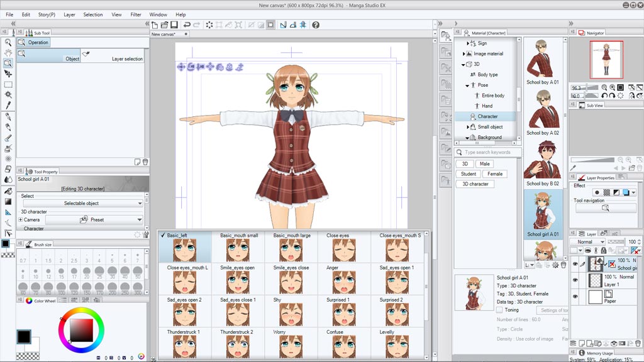Toggle visibility of the Paper layer
644x362 pixels.
[x=575, y=297]
